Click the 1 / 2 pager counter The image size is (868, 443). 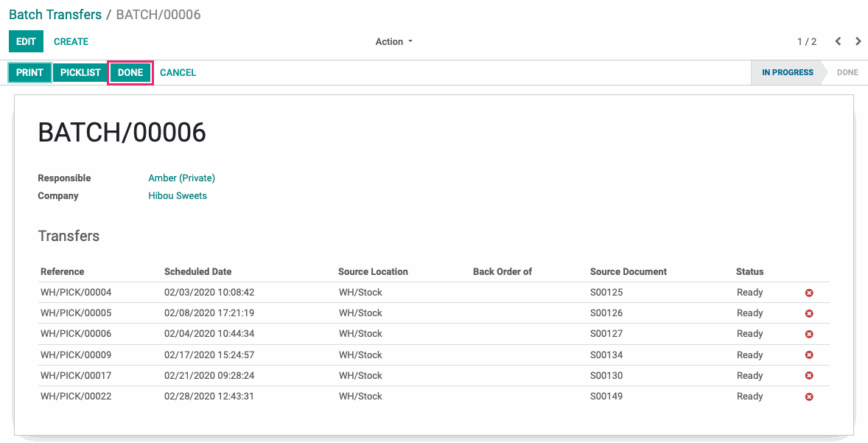tap(807, 41)
